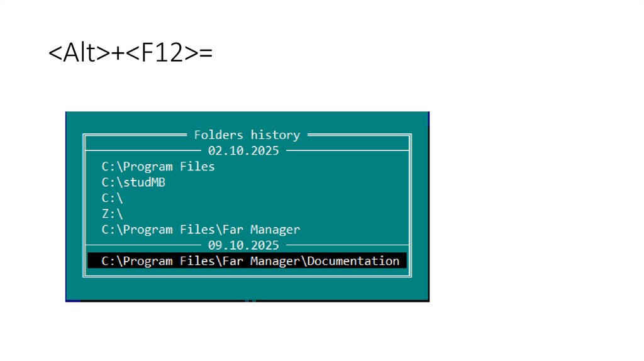The height and width of the screenshot is (361, 644).
Task: Select the C:\studMB folder entry
Action: pos(133,182)
